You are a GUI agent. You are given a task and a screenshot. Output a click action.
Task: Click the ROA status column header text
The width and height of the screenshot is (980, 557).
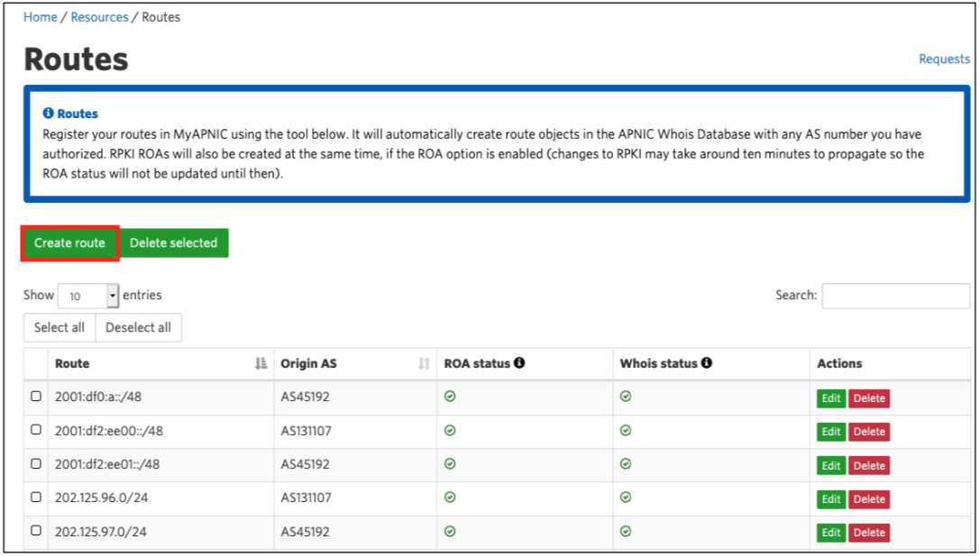coord(478,363)
